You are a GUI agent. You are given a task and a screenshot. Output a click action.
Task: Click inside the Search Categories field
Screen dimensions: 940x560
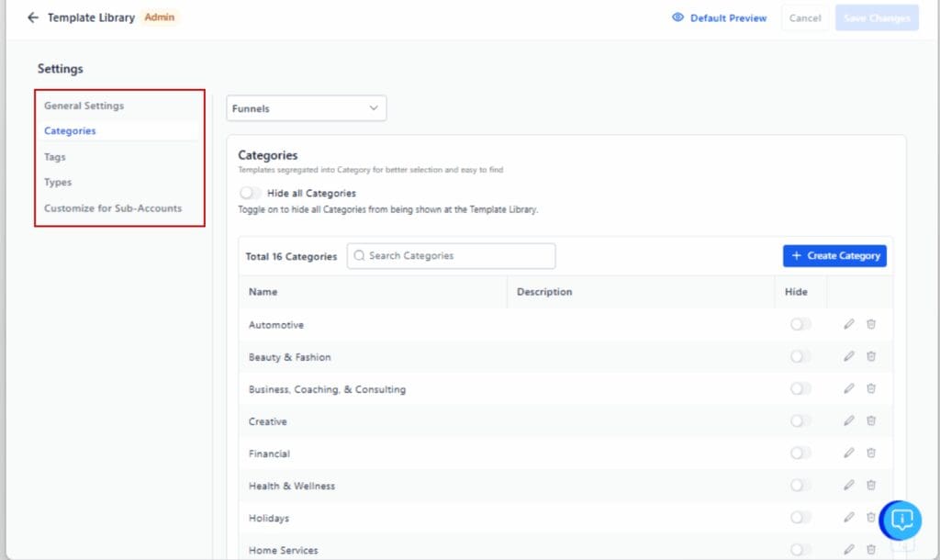[x=441, y=255]
